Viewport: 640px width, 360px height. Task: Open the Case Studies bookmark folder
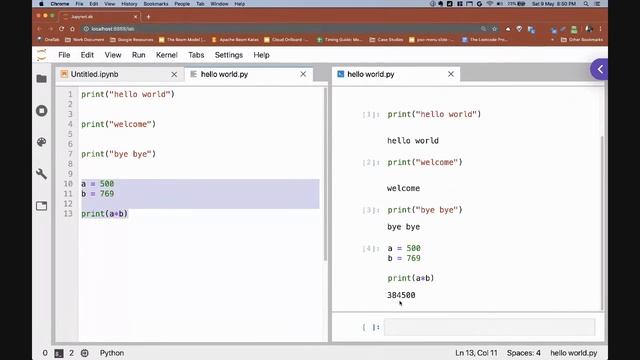(387, 40)
